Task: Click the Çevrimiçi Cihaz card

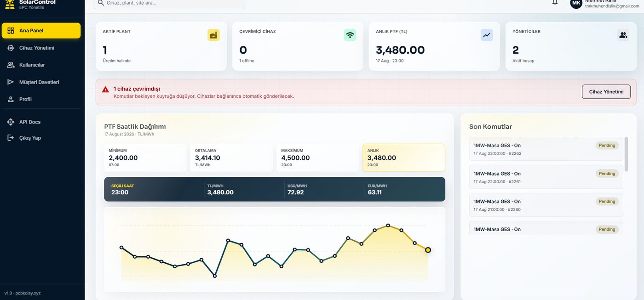Action: (298, 46)
